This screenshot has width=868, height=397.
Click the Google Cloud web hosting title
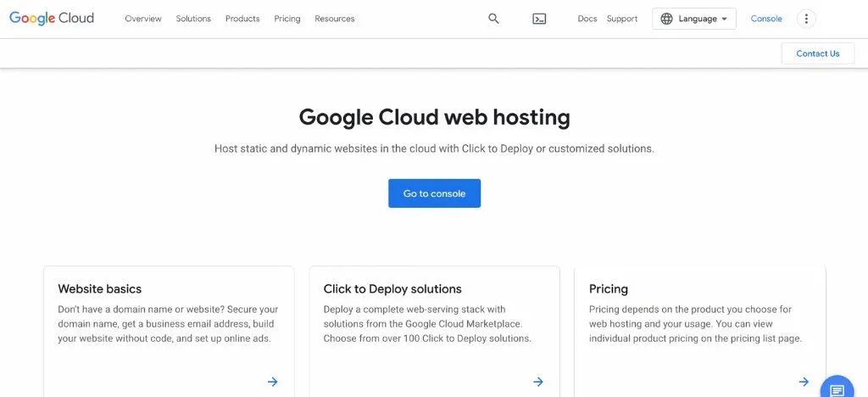pyautogui.click(x=435, y=117)
